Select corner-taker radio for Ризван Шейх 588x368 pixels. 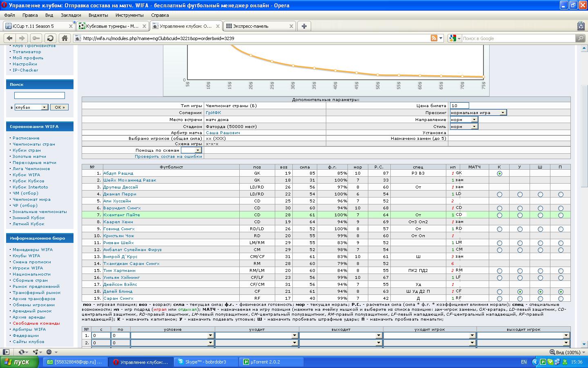520,243
